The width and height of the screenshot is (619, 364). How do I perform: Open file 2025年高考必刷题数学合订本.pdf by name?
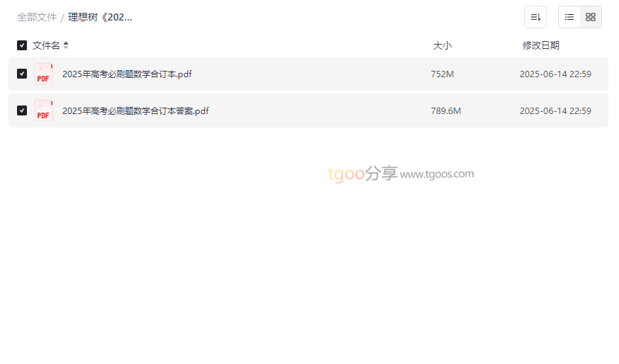point(127,74)
